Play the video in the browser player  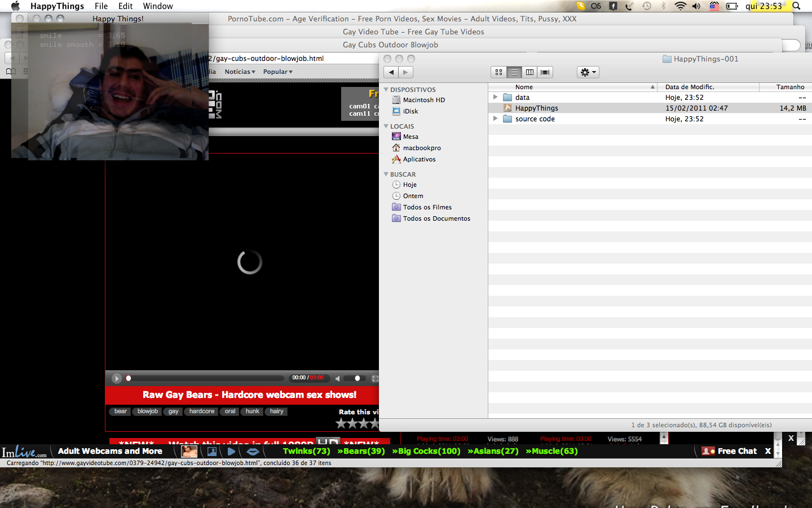tap(117, 378)
